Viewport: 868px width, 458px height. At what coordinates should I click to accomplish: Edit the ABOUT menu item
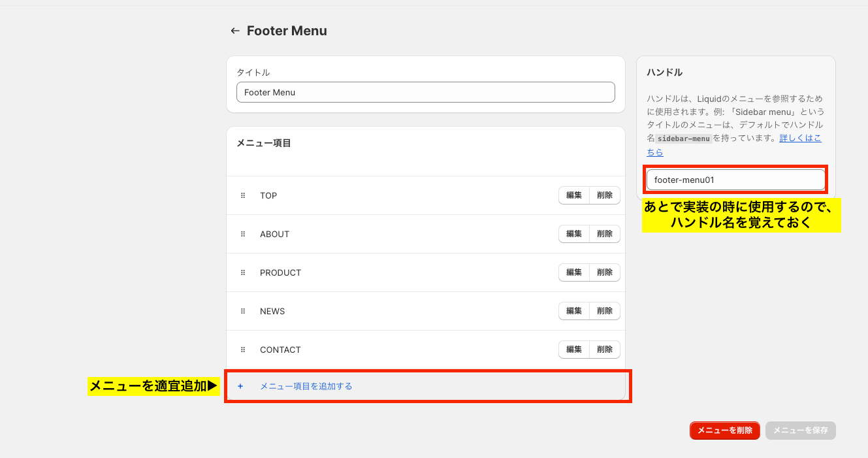[x=574, y=234]
